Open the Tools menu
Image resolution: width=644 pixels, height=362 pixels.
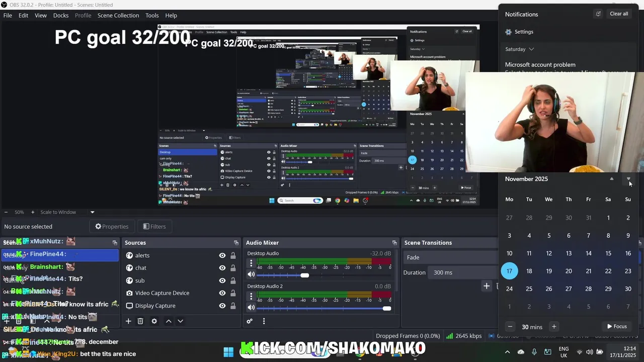(152, 16)
